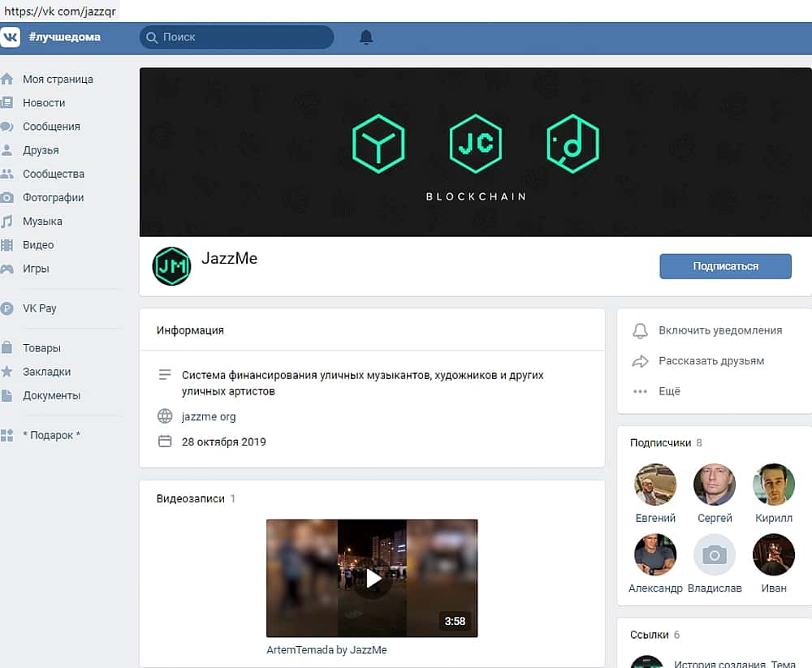Viewport: 812px width, 668px height.
Task: Open VK Pay in sidebar
Action: coord(39,308)
